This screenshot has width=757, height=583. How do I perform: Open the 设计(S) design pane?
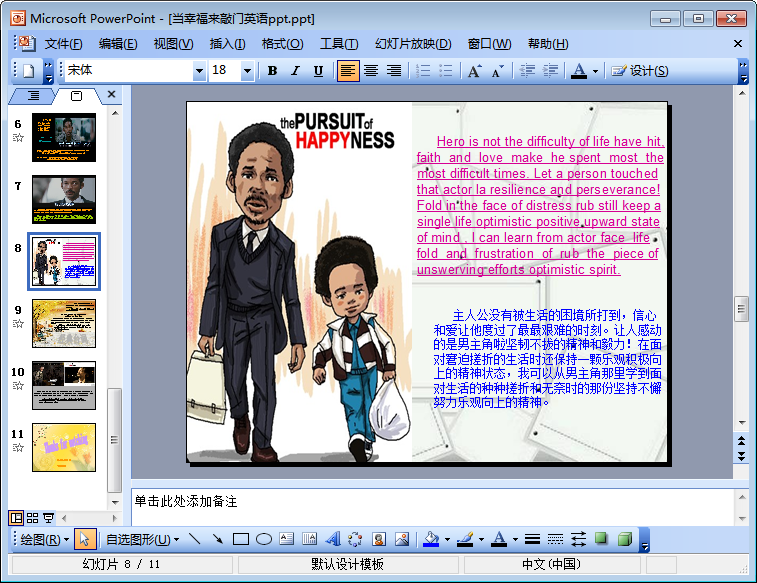tap(640, 71)
